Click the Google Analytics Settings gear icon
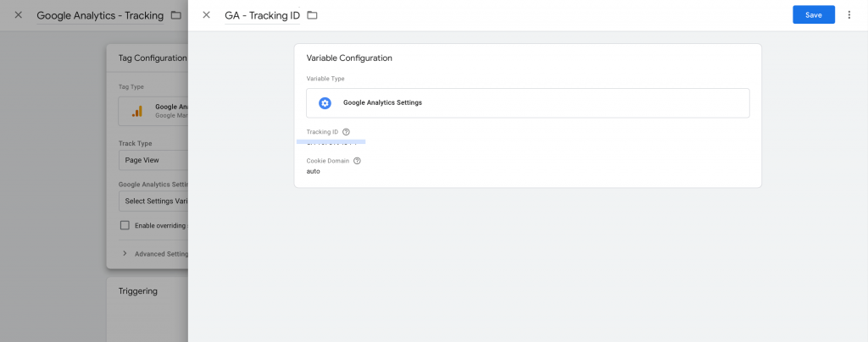Screen dimensions: 868x342 tap(325, 102)
